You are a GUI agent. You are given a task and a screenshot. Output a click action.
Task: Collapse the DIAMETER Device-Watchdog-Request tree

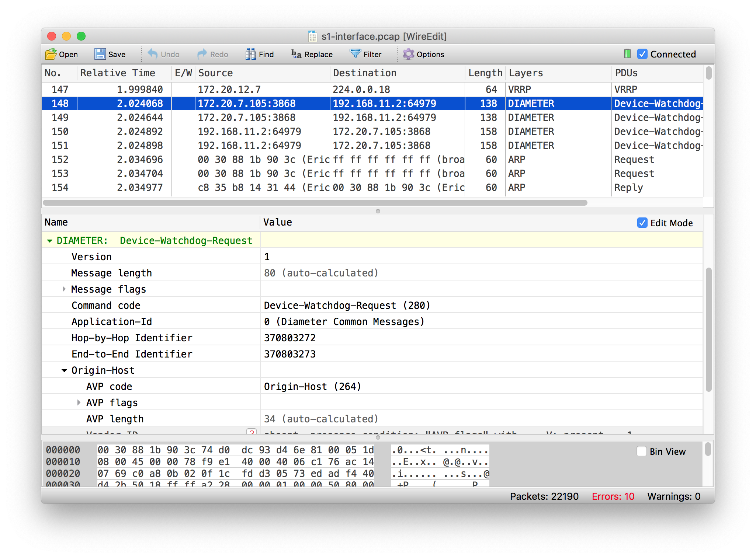(x=49, y=240)
